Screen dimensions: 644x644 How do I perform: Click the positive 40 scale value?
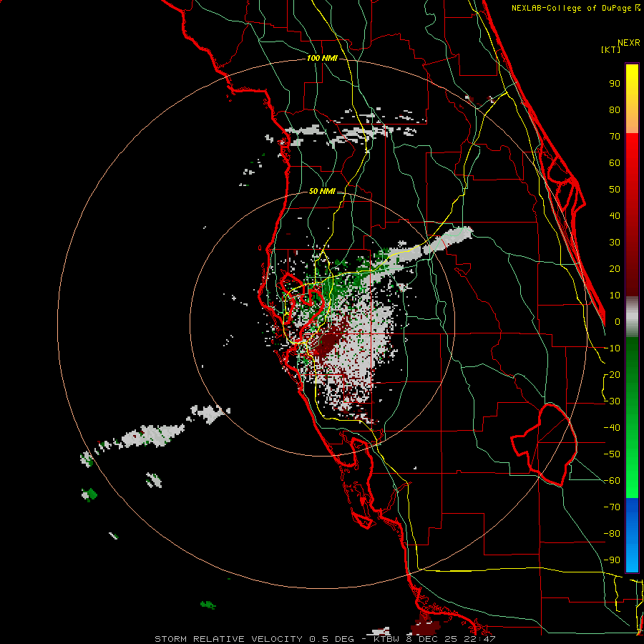(x=615, y=216)
